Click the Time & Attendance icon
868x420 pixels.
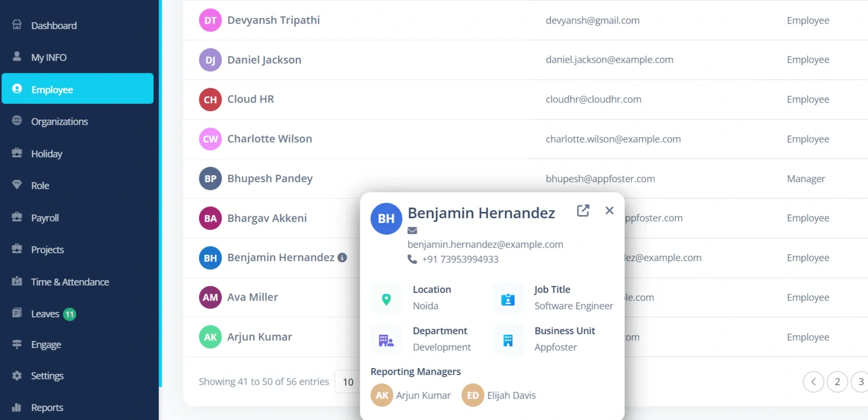17,281
